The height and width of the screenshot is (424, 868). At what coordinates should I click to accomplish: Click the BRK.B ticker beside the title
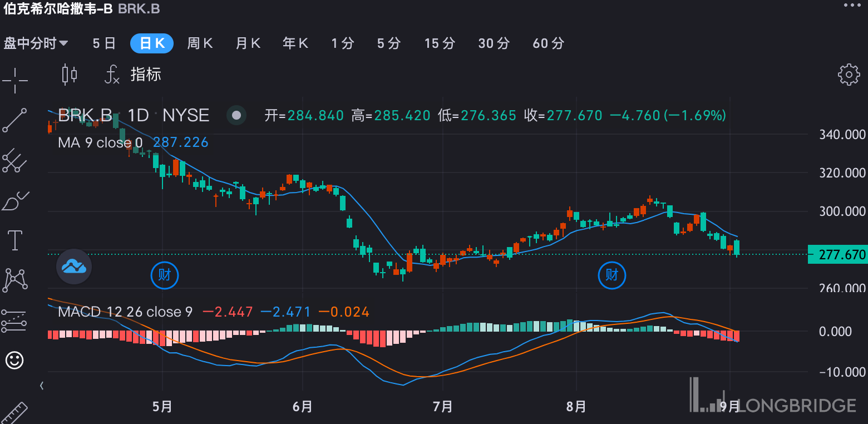(x=139, y=8)
